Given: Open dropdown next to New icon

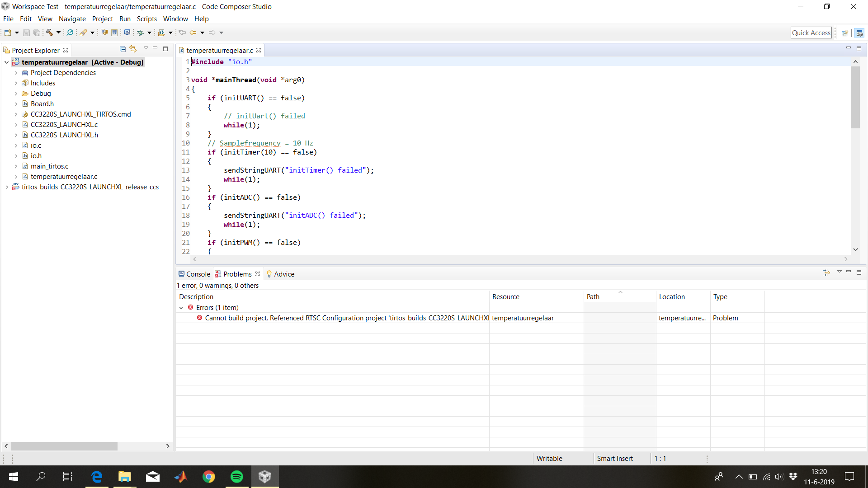Looking at the screenshot, I should tap(17, 33).
